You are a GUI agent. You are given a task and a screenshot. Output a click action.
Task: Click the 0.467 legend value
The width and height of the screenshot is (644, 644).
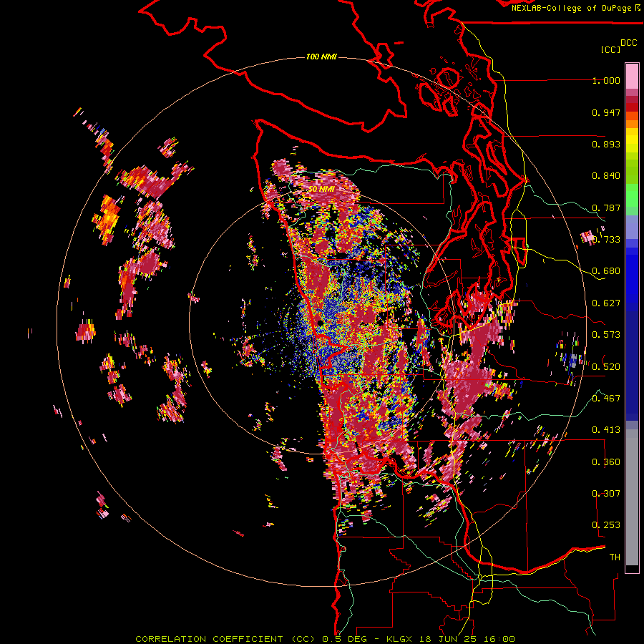606,398
